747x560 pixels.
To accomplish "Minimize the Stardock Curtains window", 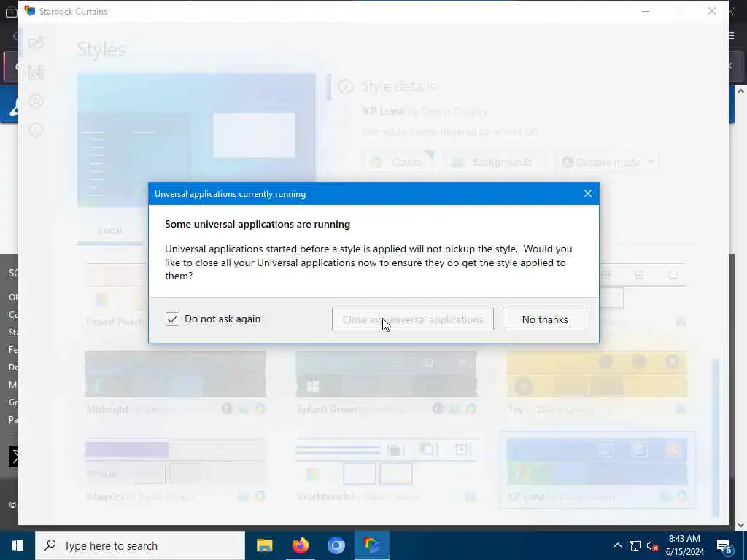I will (x=646, y=11).
